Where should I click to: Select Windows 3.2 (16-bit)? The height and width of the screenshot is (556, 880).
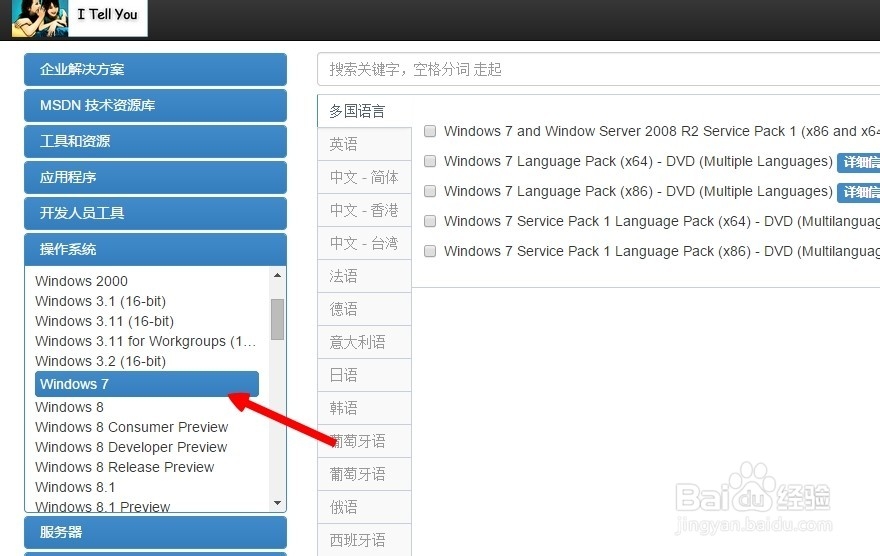click(100, 361)
